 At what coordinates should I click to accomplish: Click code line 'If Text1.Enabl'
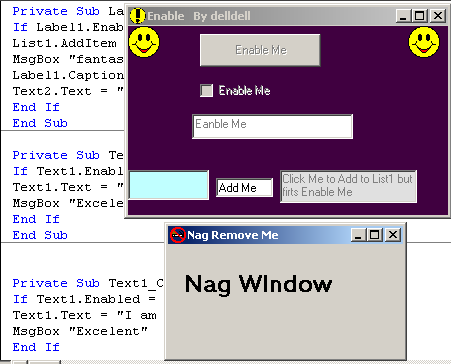pos(68,171)
